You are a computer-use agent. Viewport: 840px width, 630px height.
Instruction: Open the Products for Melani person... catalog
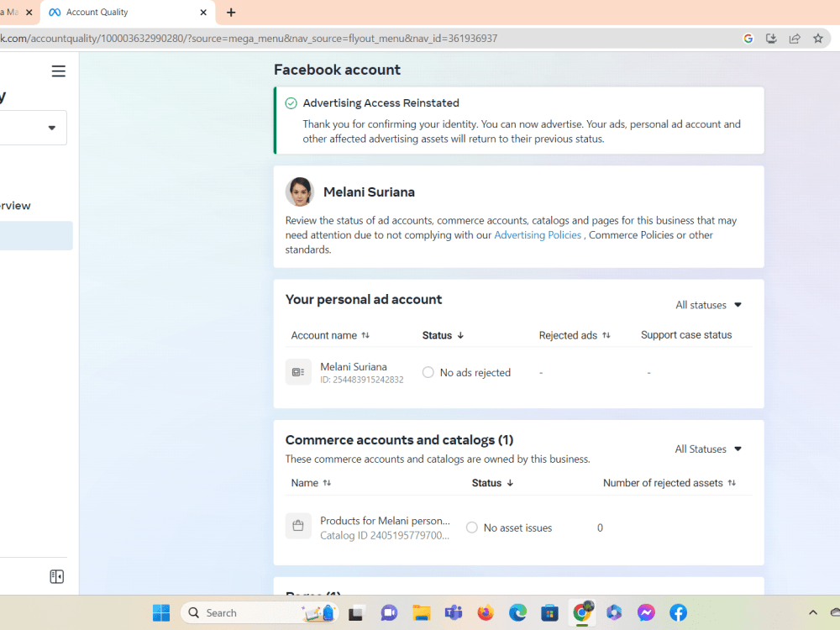click(385, 521)
